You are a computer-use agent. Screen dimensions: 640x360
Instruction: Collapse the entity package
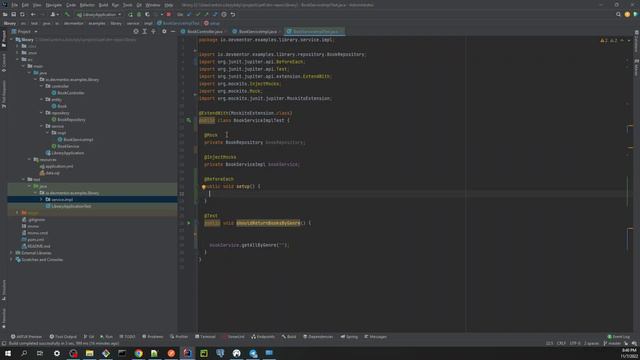pos(42,100)
